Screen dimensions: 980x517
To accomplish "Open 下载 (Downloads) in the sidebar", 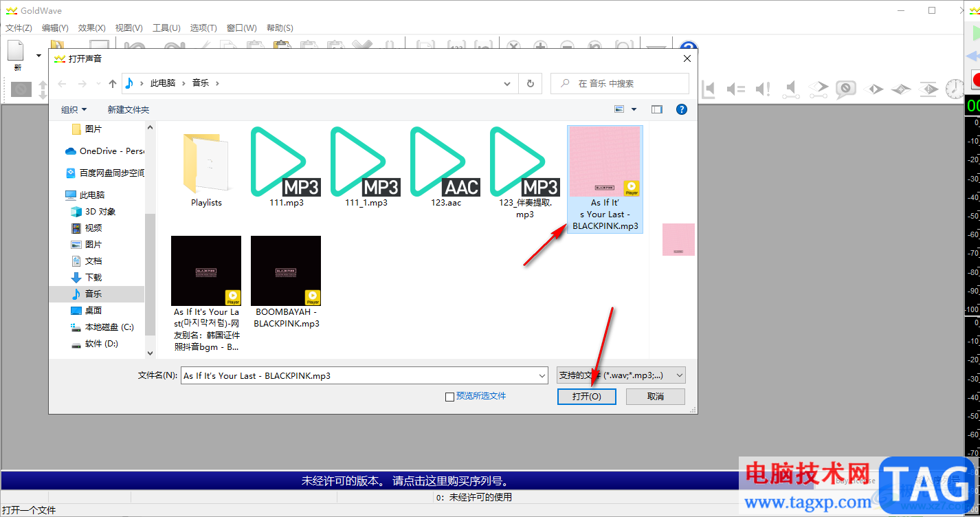I will click(87, 278).
